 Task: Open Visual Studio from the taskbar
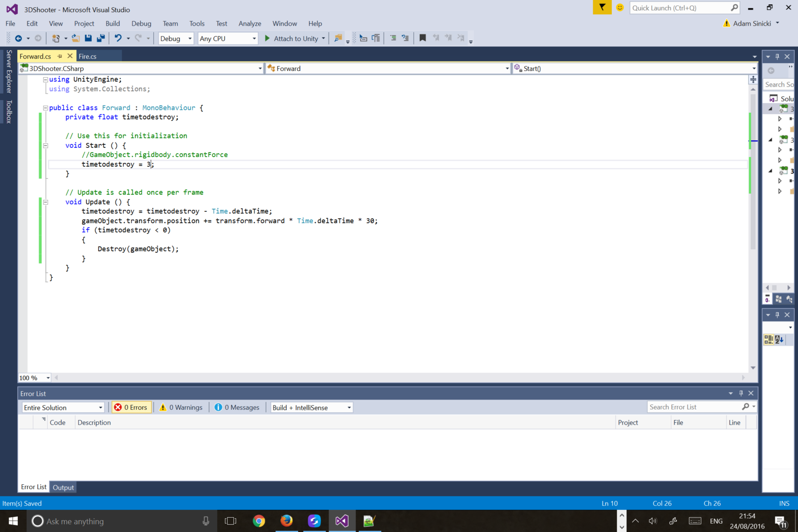click(x=342, y=521)
